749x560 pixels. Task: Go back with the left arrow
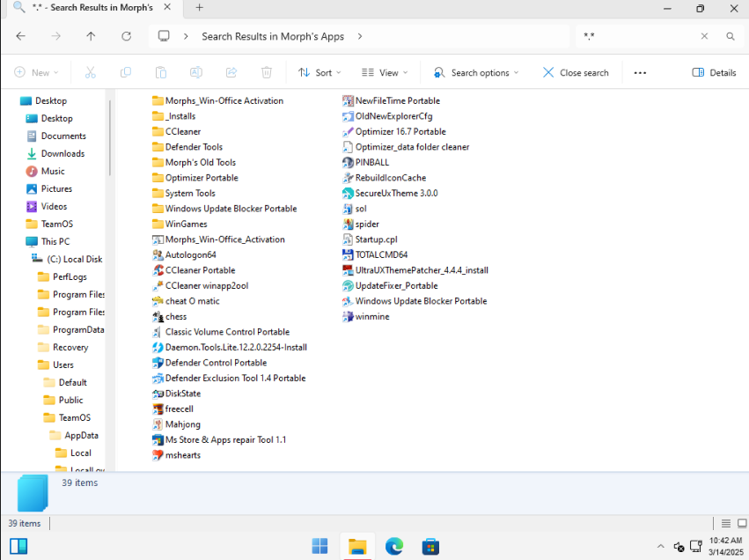[20, 36]
